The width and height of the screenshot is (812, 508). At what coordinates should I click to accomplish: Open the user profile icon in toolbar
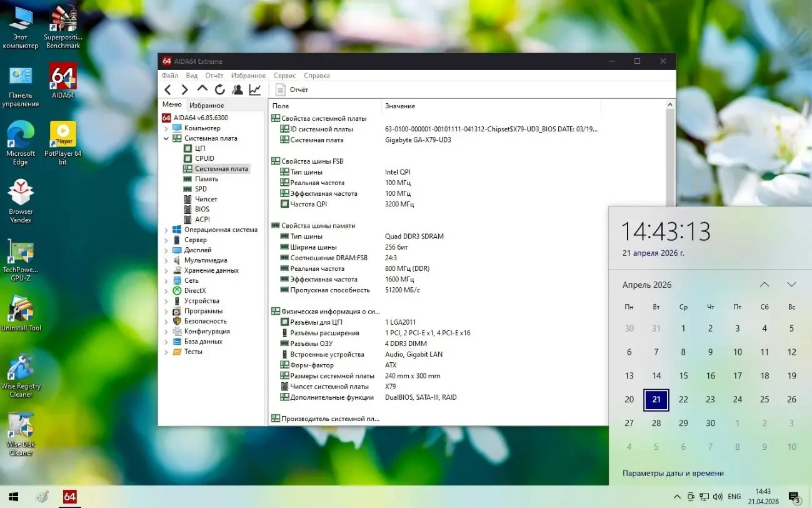coord(238,90)
